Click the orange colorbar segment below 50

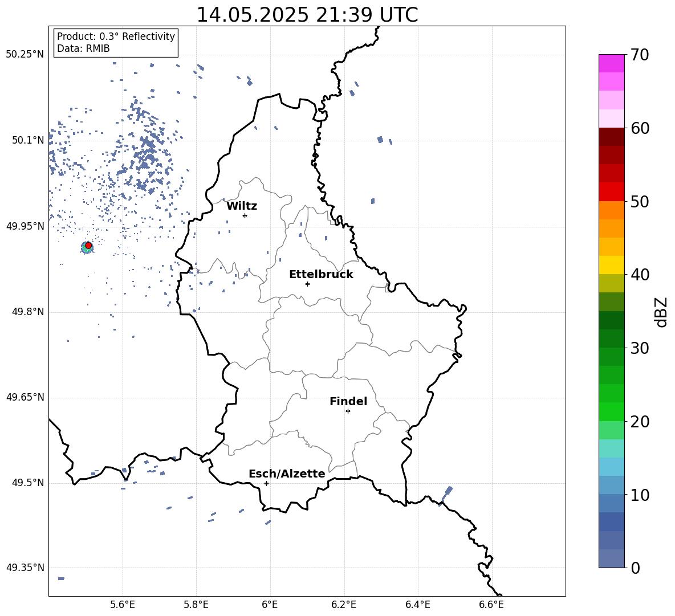click(612, 210)
